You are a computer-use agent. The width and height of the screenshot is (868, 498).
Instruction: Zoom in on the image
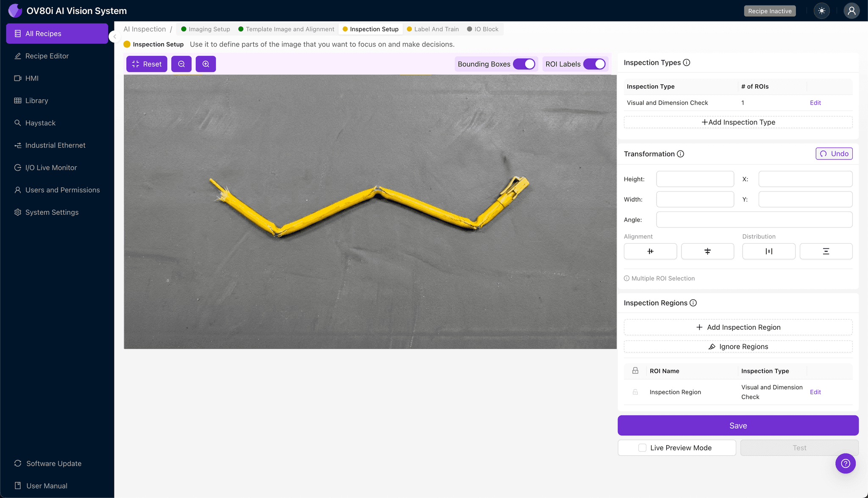[206, 64]
